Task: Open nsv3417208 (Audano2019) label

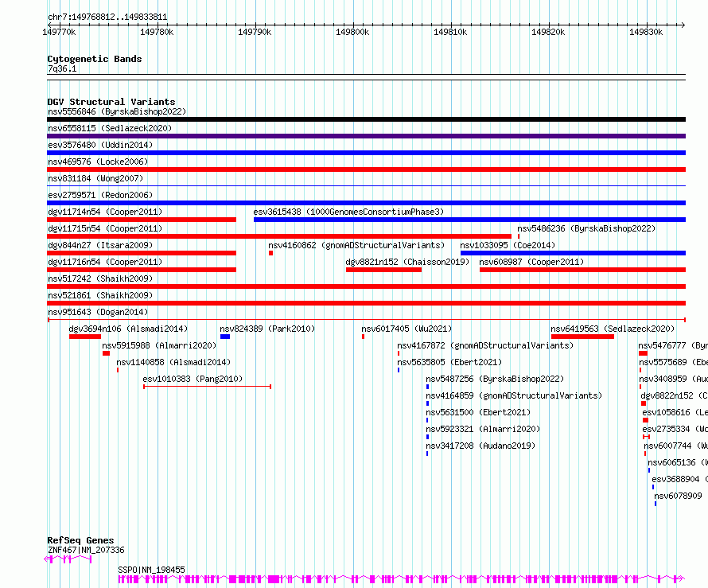Action: (480, 446)
